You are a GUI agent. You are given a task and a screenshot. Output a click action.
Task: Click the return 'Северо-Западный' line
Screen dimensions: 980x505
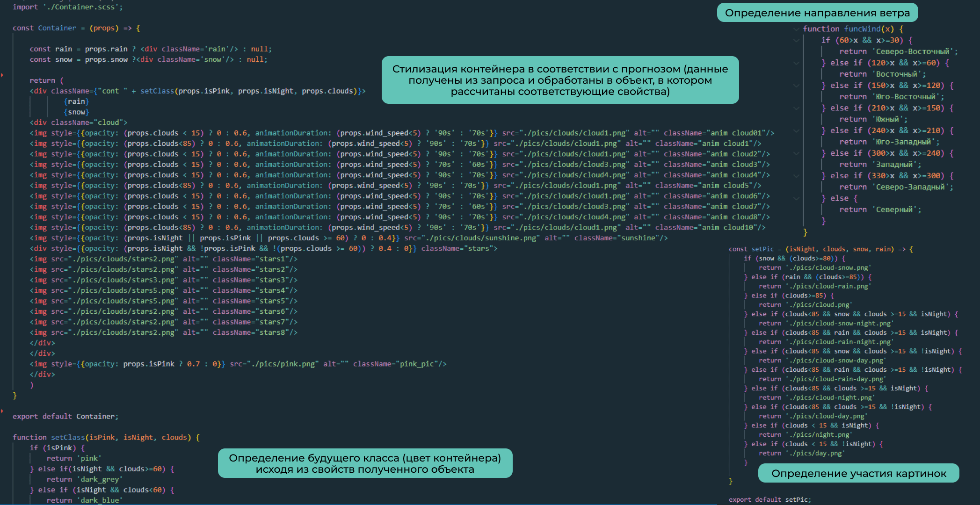pyautogui.click(x=896, y=187)
